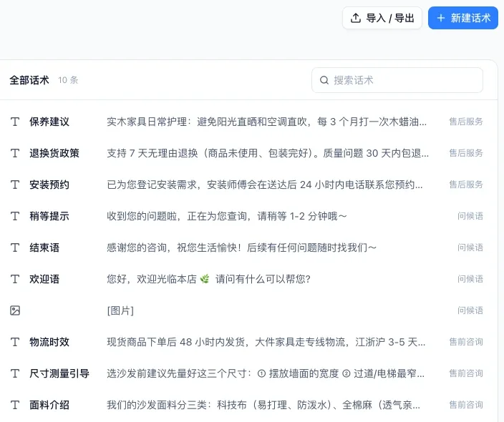
Task: Open the 面料介绍 script title
Action: [x=49, y=405]
